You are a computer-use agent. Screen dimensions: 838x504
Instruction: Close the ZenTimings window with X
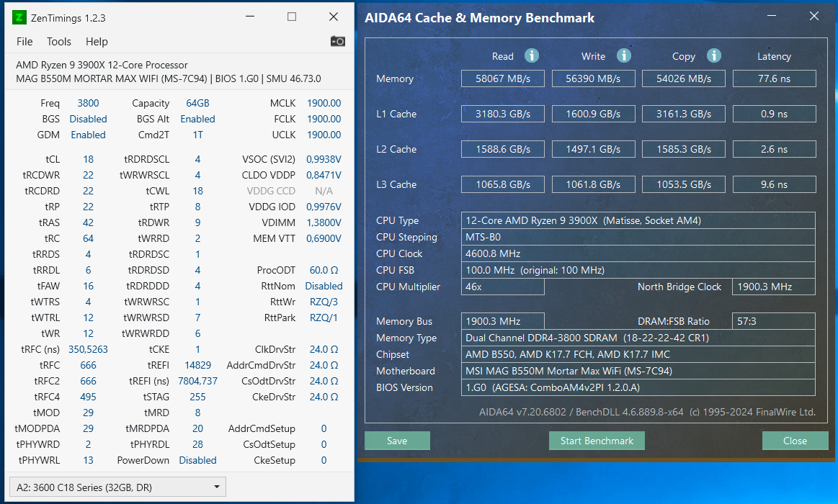pyautogui.click(x=334, y=17)
